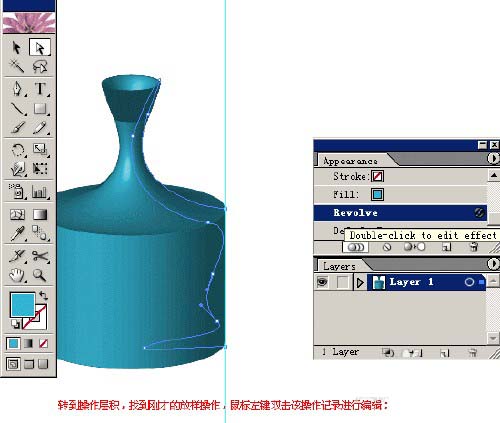Switch to the Layers tab
The image size is (500, 423).
click(339, 266)
